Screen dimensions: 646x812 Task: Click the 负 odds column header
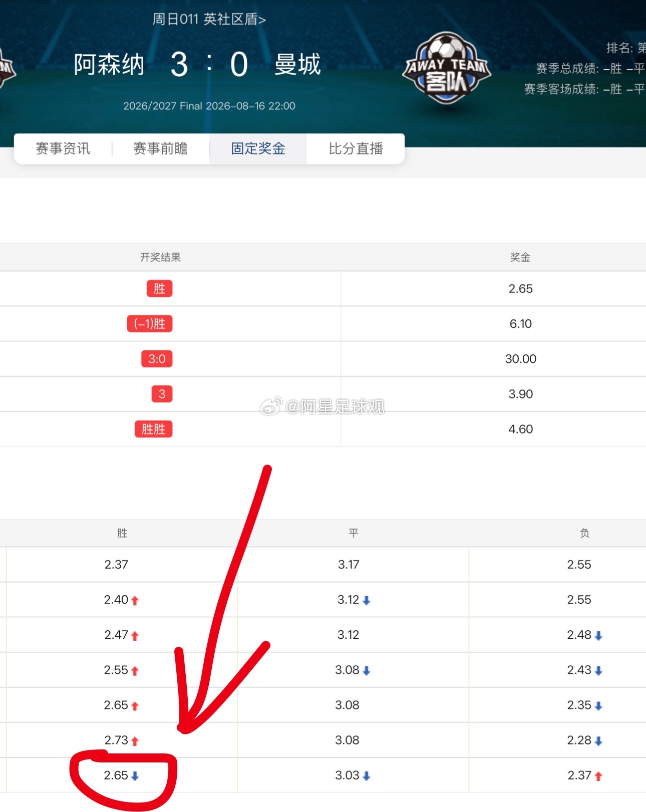[584, 533]
